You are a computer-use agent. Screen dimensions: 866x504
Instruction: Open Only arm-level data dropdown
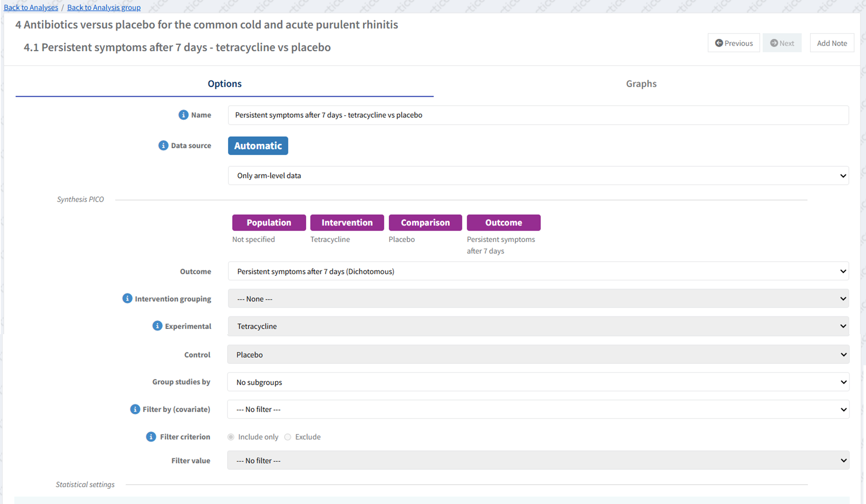[x=538, y=176]
